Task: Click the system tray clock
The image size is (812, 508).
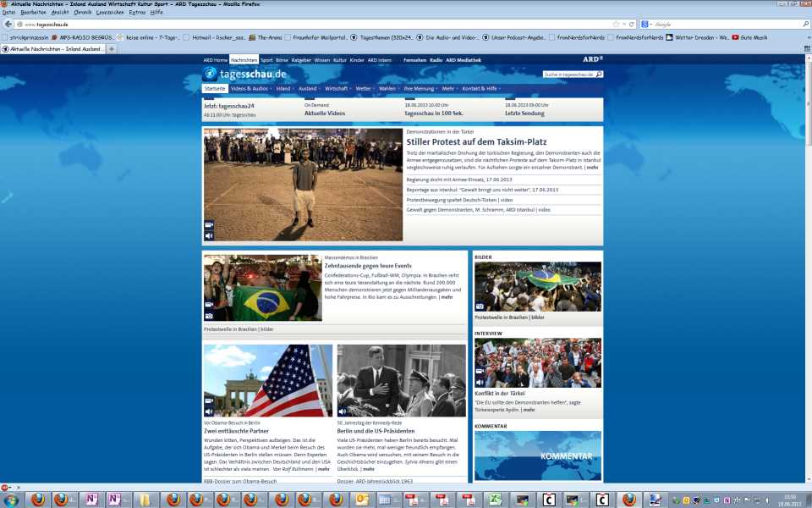Action: pyautogui.click(x=790, y=500)
